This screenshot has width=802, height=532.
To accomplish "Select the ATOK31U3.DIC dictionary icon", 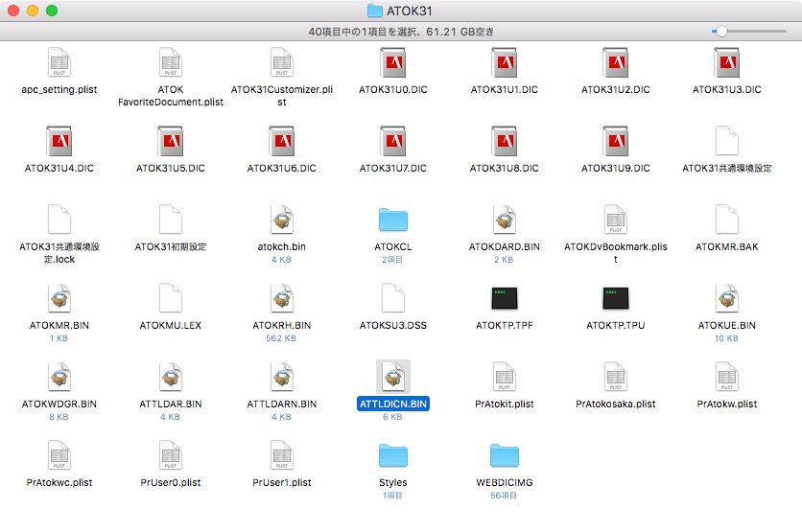I will (727, 62).
